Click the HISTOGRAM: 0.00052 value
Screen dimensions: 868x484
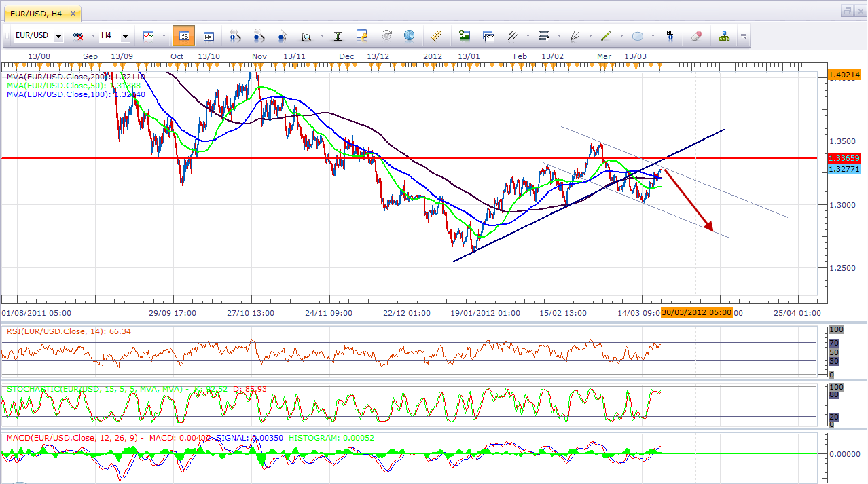331,439
